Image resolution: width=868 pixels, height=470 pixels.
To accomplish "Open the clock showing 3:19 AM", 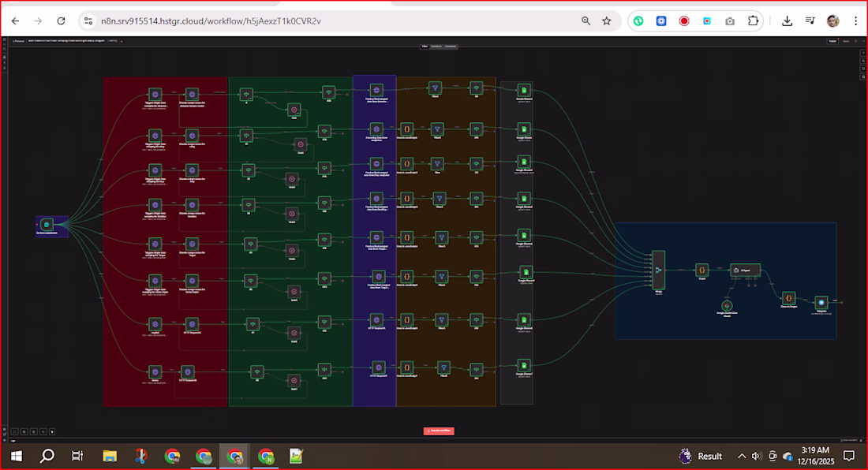I will pyautogui.click(x=815, y=456).
